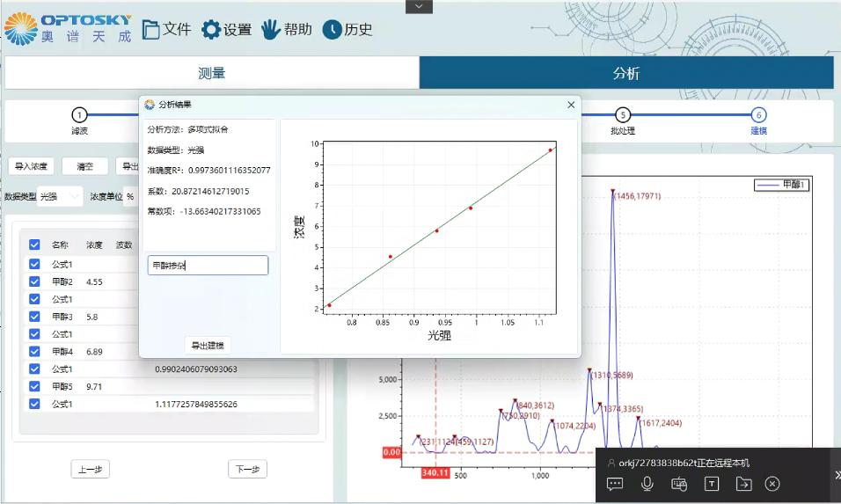Open the 文件 folder icon menu

[150, 30]
